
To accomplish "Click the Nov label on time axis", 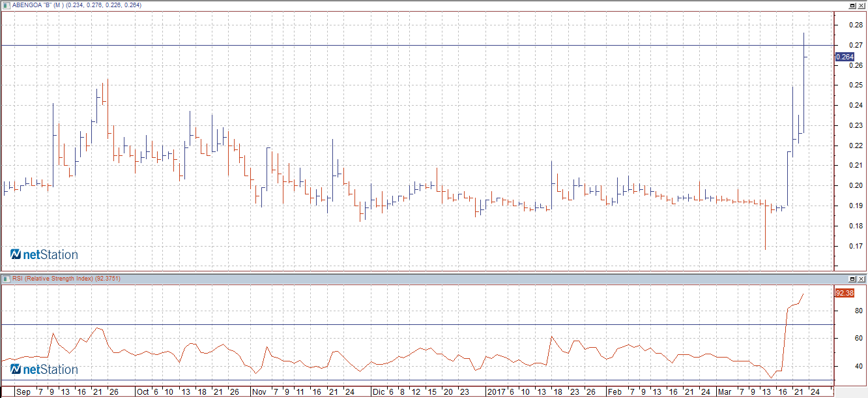I will point(259,393).
